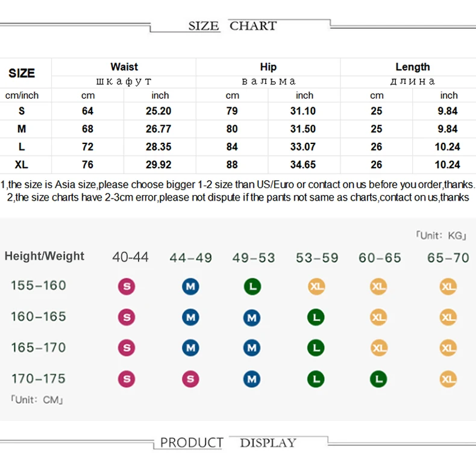Viewport: 476px width, 476px height.
Task: Click the PRODUCT DISPLAY heading
Action: 228,443
